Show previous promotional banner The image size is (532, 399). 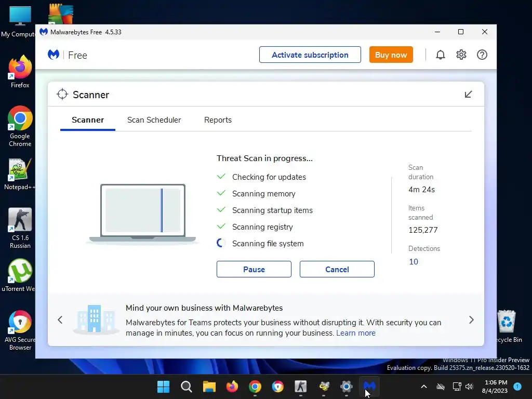(60, 320)
